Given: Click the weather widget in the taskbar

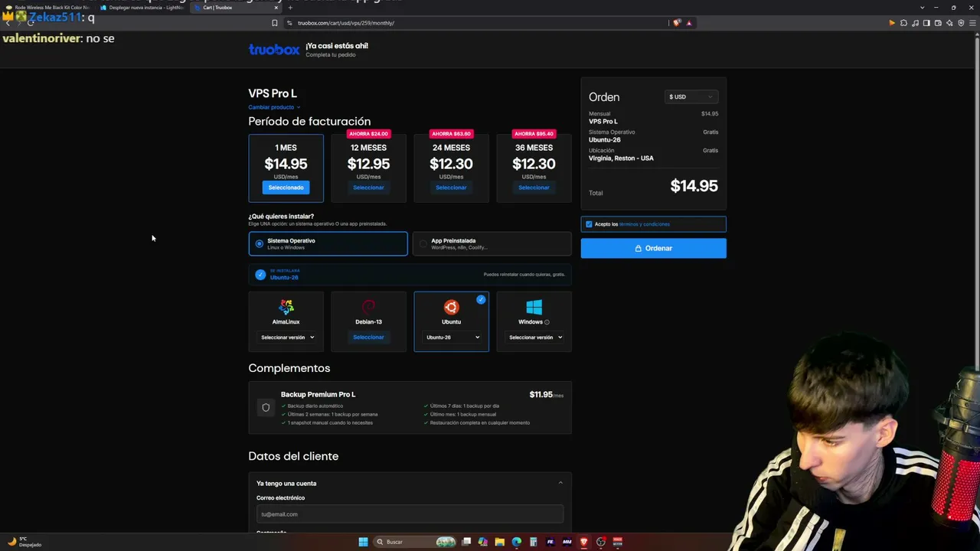Looking at the screenshot, I should coord(24,542).
